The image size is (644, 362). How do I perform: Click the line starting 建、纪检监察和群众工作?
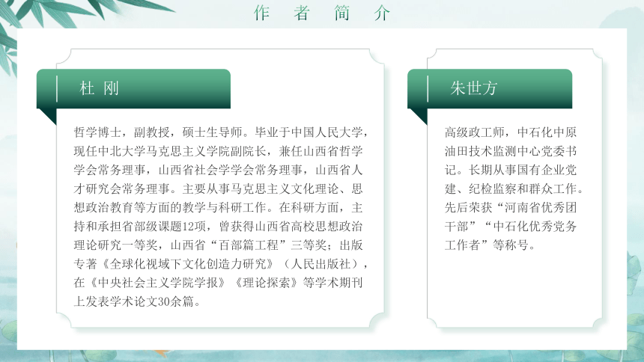tap(514, 188)
